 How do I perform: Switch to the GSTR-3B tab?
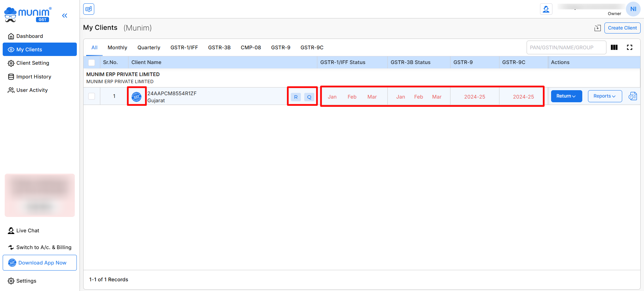coord(219,48)
